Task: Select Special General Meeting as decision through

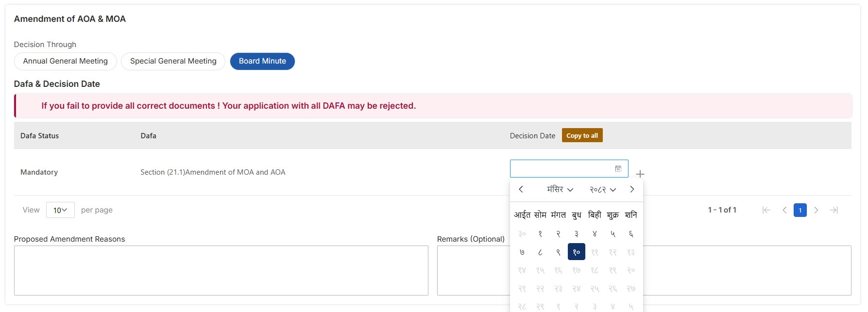Action: (173, 61)
